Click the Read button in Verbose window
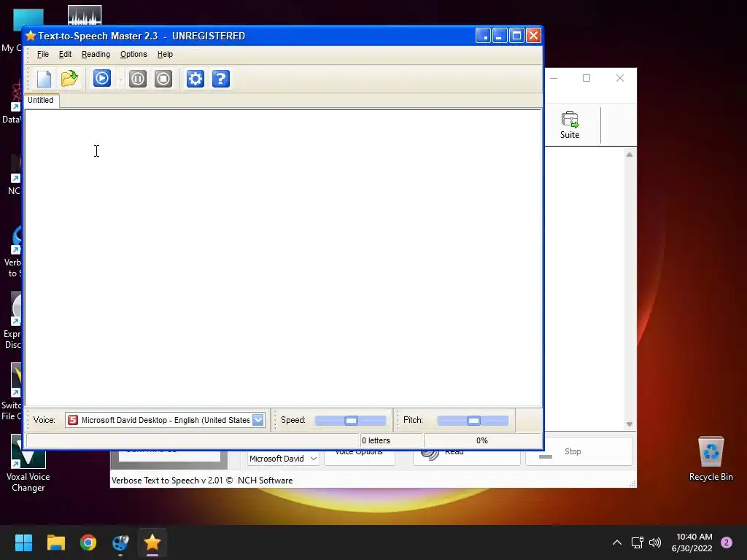747x560 pixels. point(466,456)
